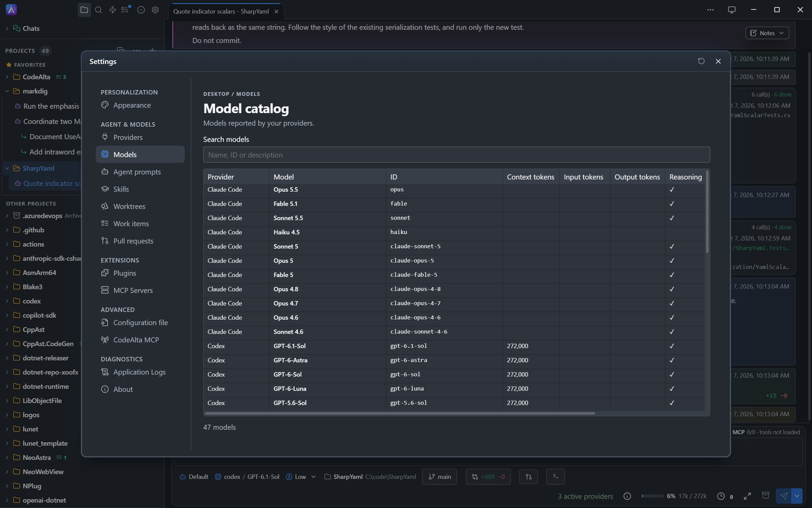Open Configuration file settings
Image resolution: width=812 pixels, height=508 pixels.
(x=140, y=322)
